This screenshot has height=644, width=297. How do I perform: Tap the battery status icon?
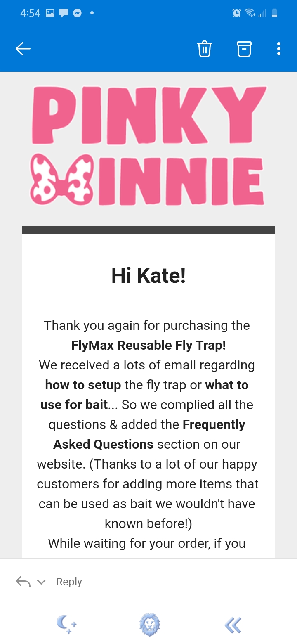point(274,13)
